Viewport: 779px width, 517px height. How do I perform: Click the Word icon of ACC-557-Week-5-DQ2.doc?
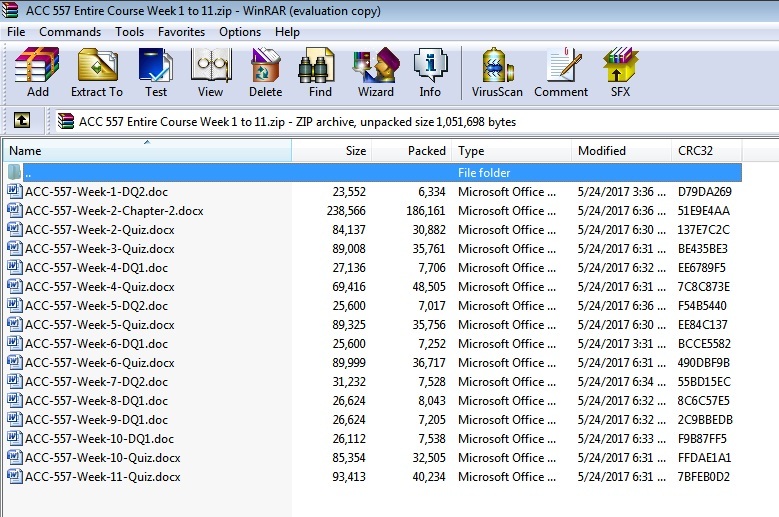click(x=15, y=305)
